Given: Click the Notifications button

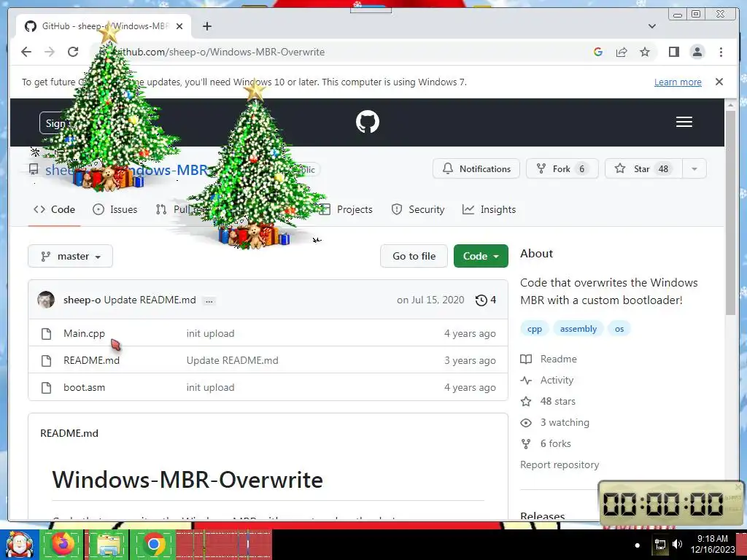Looking at the screenshot, I should click(x=476, y=168).
